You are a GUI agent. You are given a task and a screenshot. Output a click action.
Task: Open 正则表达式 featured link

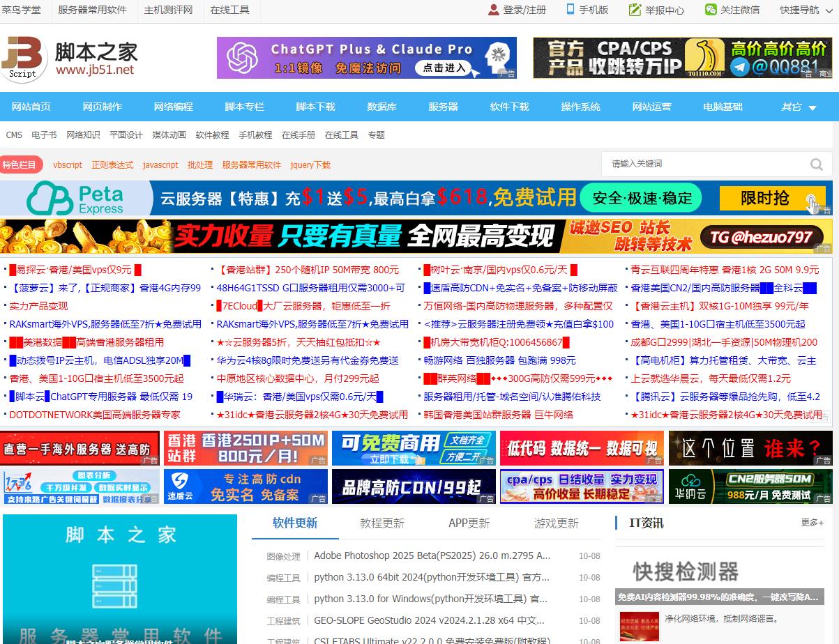click(x=112, y=165)
